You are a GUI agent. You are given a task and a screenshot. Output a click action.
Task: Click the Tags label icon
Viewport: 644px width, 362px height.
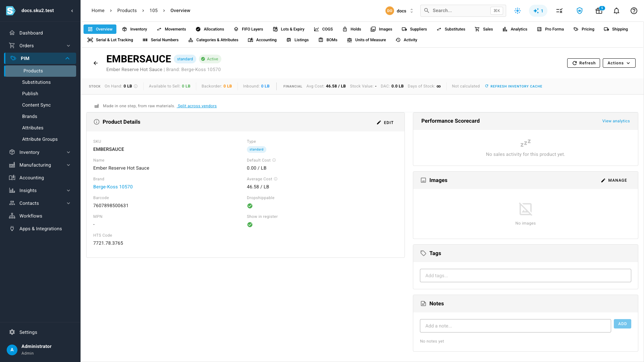click(x=423, y=253)
